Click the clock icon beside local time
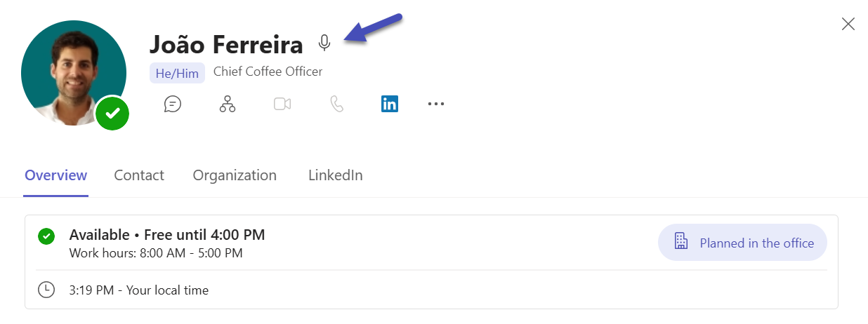The image size is (868, 324). click(x=46, y=290)
